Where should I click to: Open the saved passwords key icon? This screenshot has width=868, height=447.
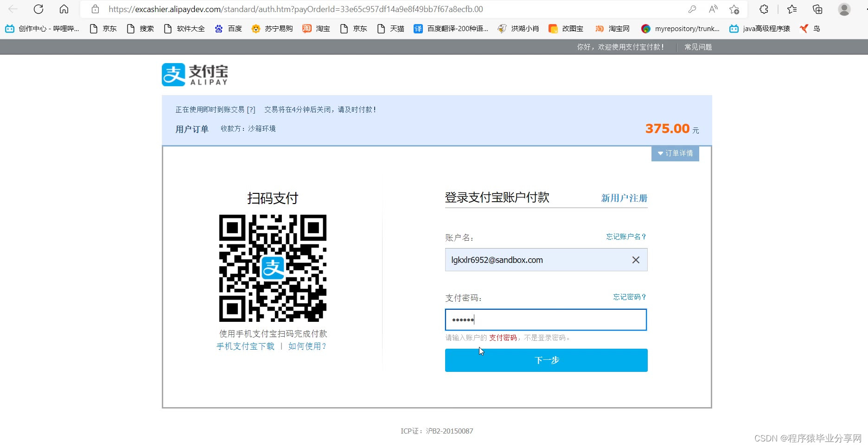point(692,9)
